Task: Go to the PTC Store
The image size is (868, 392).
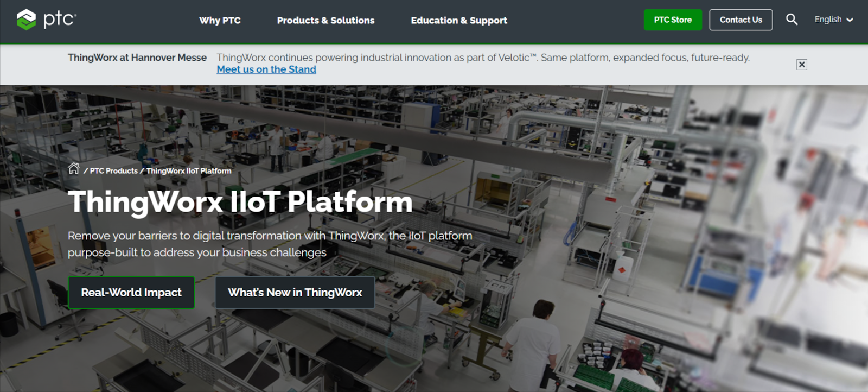Action: 673,20
